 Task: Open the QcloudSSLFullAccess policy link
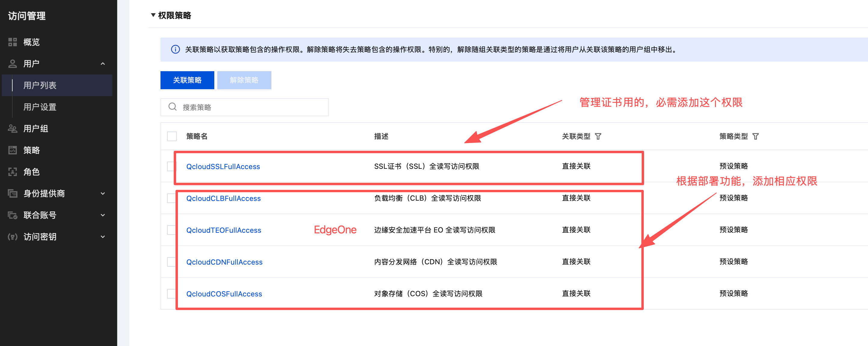[223, 166]
